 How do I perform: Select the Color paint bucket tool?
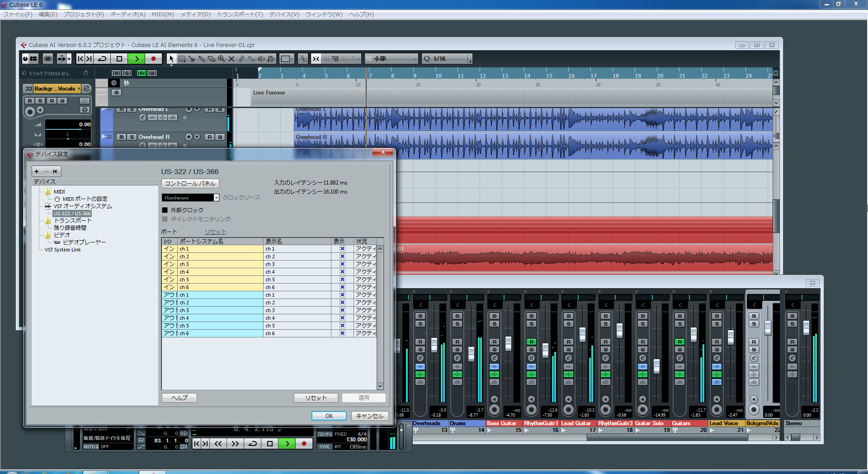tap(271, 59)
